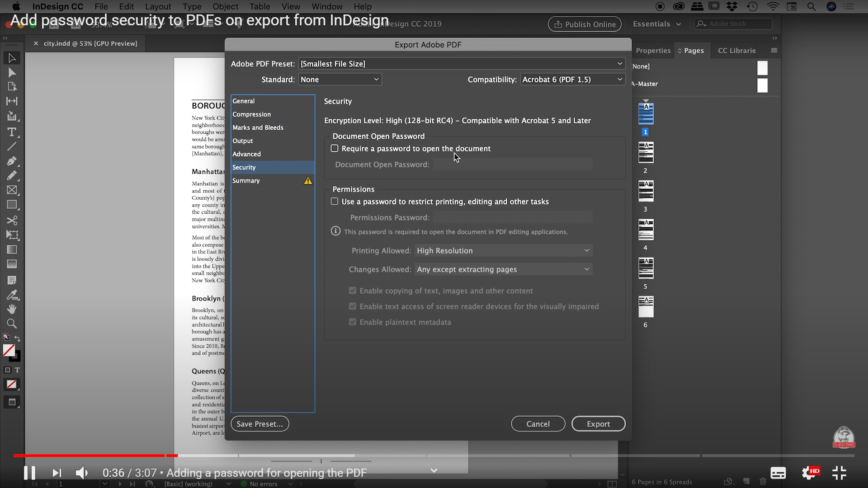Expand the video chapter list chevron
Screen dimensions: 868x488
coord(434,471)
